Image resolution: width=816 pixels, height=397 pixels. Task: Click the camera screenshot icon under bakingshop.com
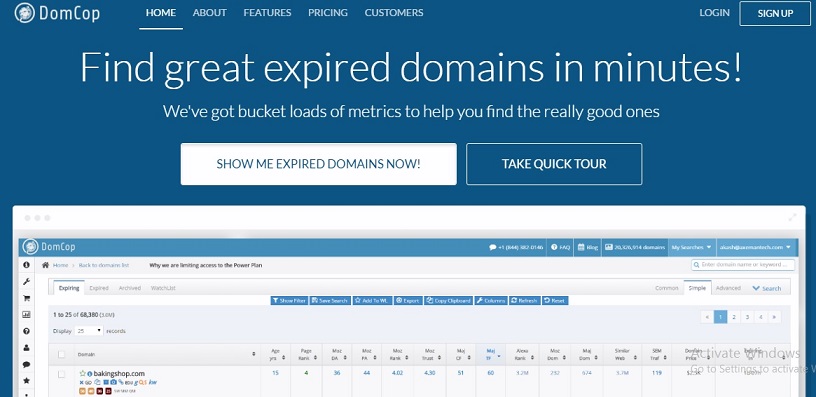click(x=113, y=382)
